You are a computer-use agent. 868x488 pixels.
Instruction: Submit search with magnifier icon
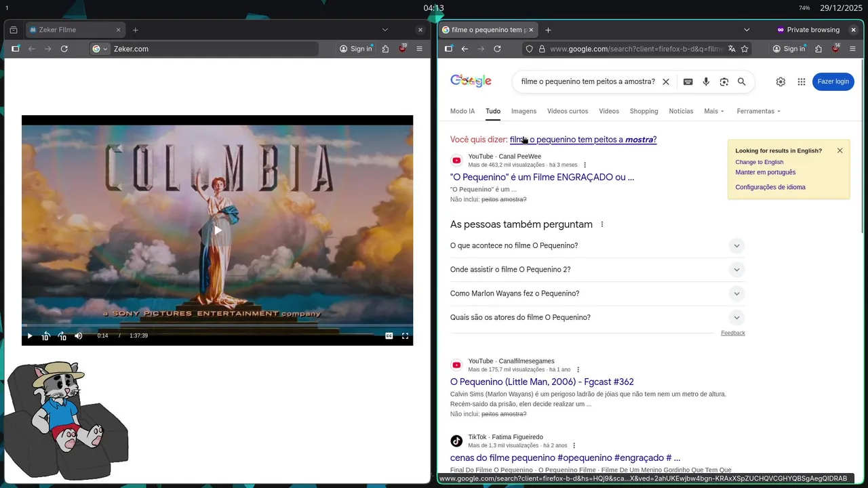pyautogui.click(x=742, y=81)
